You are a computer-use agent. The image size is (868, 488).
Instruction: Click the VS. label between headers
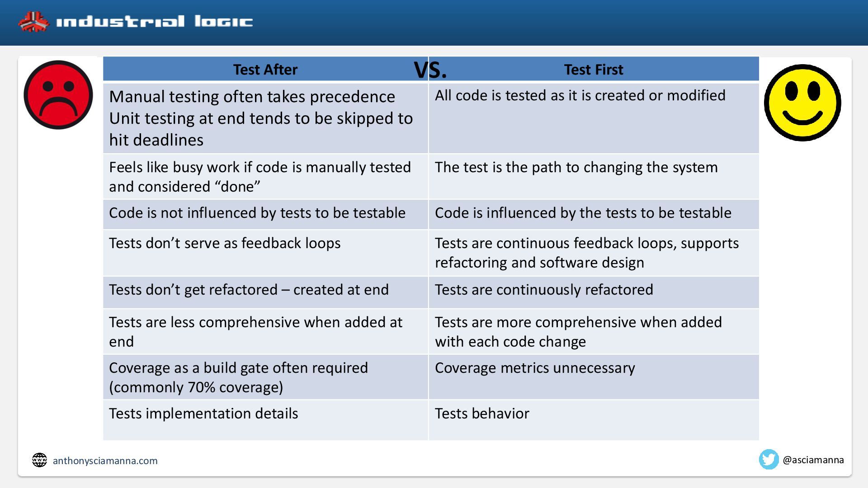click(x=430, y=70)
